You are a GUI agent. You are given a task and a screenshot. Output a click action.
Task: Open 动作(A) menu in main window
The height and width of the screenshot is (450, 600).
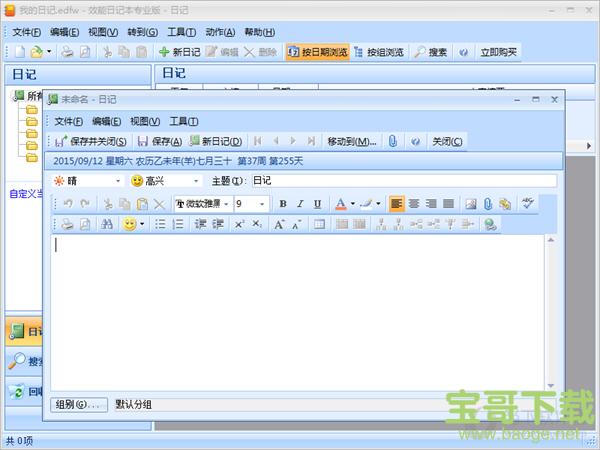click(x=220, y=32)
